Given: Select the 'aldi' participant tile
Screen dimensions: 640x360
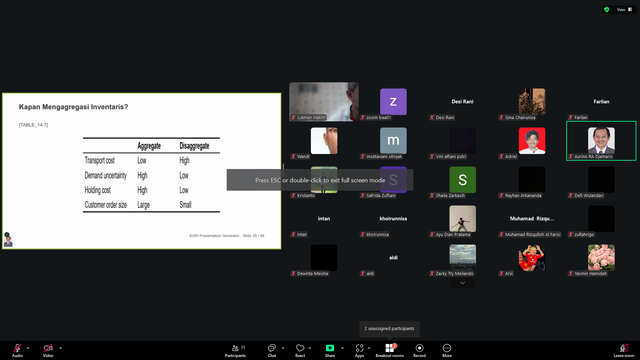Looking at the screenshot, I should pos(393,258).
